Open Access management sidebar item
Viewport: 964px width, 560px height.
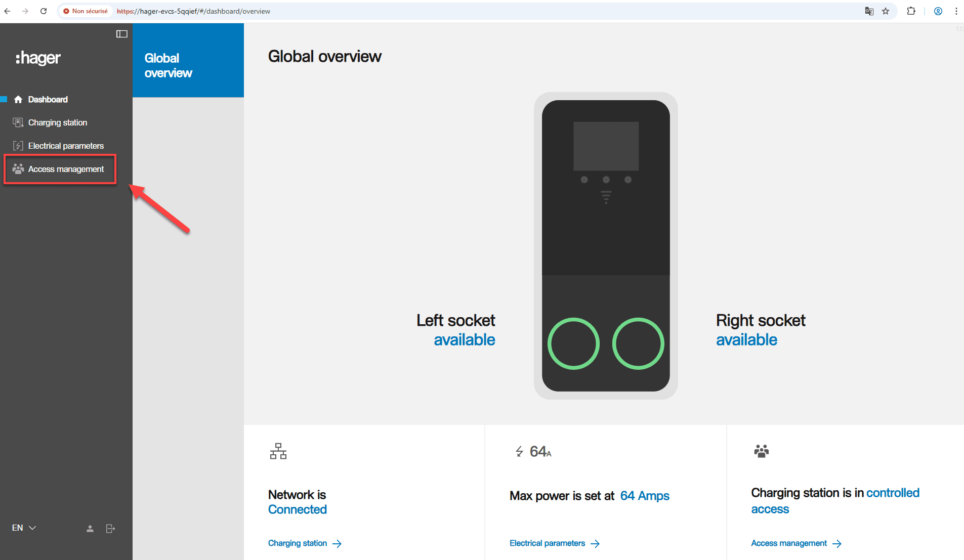(x=66, y=169)
